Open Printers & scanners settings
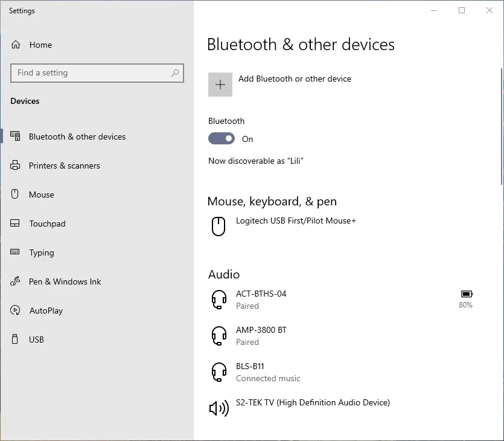The width and height of the screenshot is (504, 441). [64, 166]
